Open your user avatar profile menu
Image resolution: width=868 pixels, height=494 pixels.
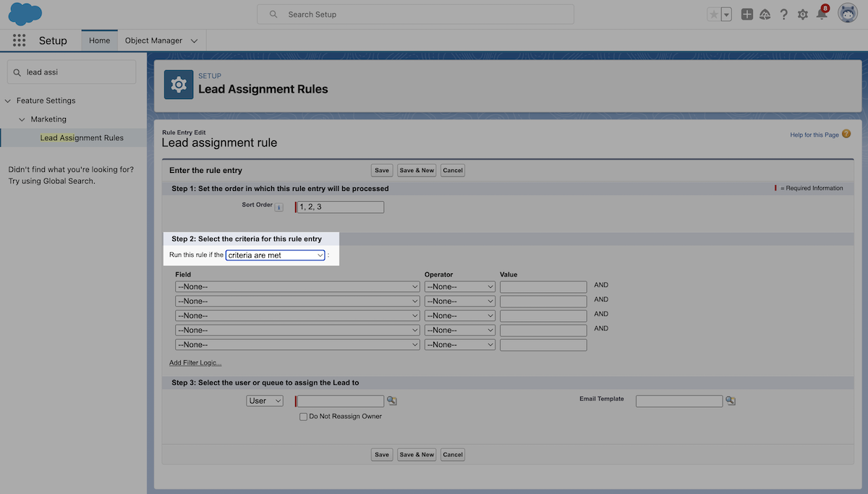847,12
